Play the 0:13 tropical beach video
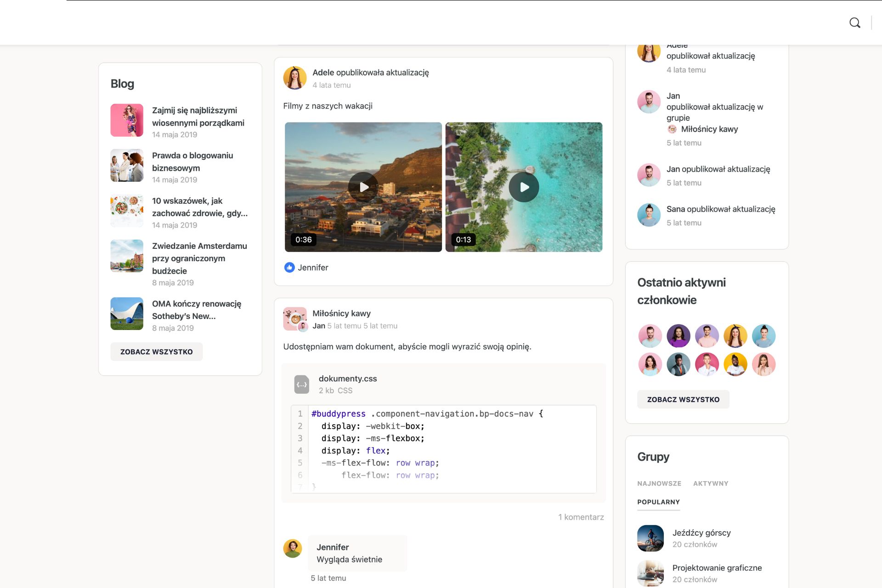 click(524, 187)
